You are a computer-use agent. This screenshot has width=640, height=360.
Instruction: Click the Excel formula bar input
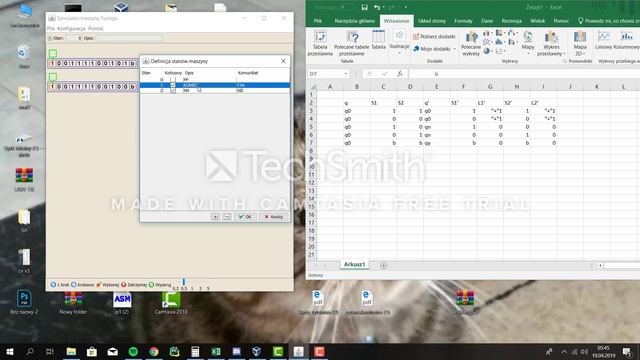pyautogui.click(x=524, y=74)
